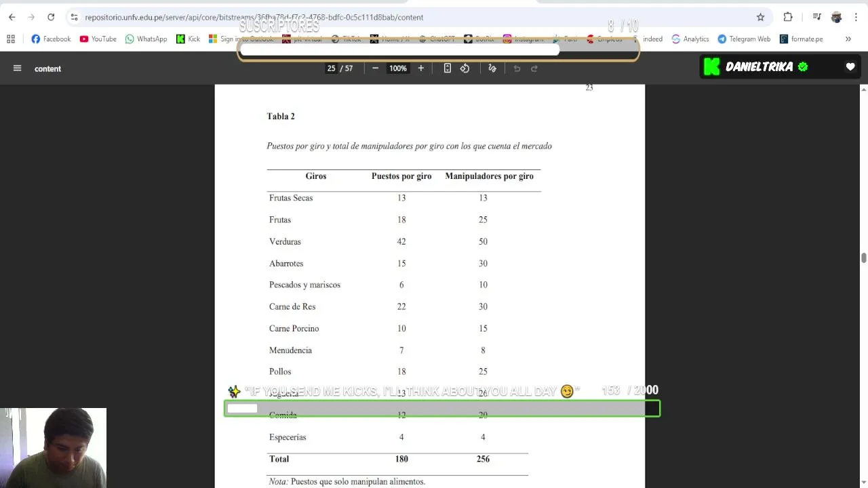Click the 100% zoom level field
This screenshot has height=488, width=868.
coord(398,68)
